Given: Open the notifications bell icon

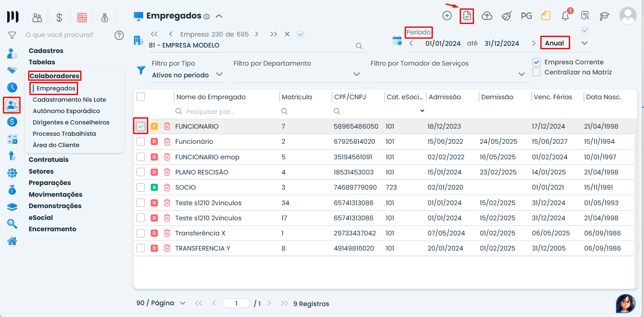Looking at the screenshot, I should (565, 16).
